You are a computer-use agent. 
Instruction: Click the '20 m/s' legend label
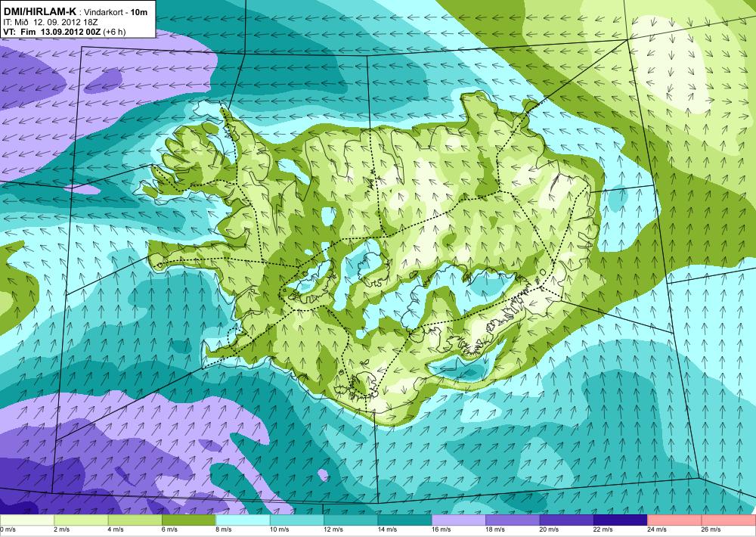pos(550,529)
